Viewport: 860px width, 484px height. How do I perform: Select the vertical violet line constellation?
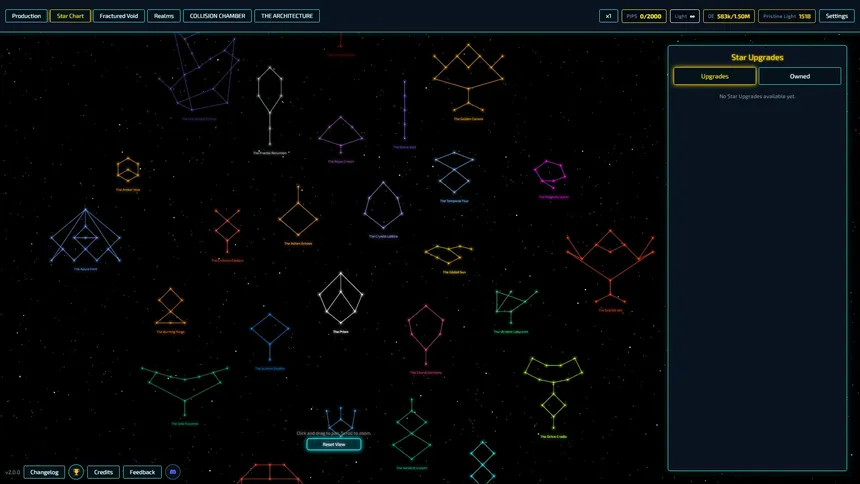[x=405, y=110]
